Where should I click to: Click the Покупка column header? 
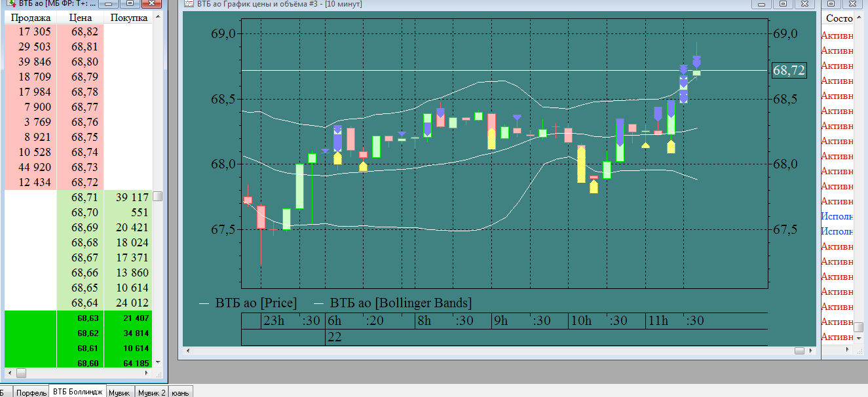(x=128, y=18)
